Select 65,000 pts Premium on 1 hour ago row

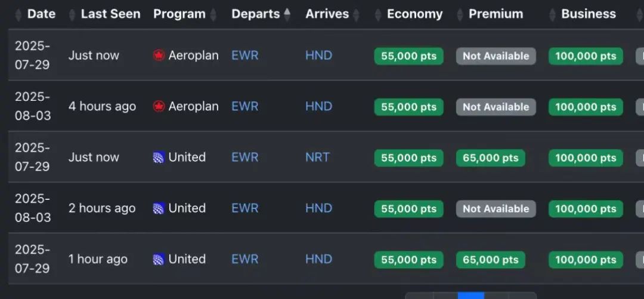490,260
